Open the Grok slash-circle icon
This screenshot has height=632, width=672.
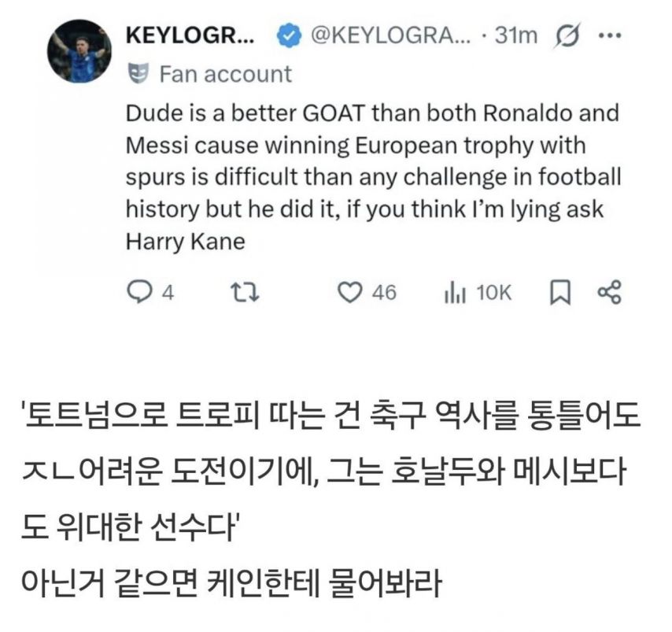pyautogui.click(x=567, y=35)
